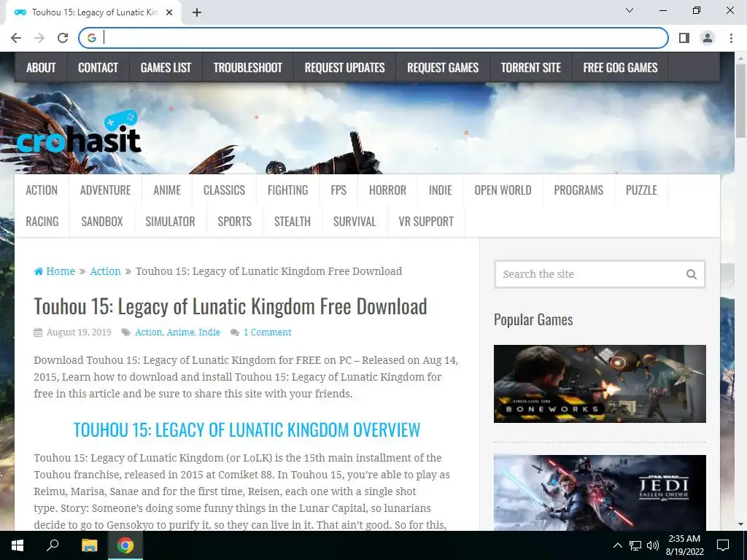Open the notification center icon
The width and height of the screenshot is (747, 560).
[x=723, y=545]
